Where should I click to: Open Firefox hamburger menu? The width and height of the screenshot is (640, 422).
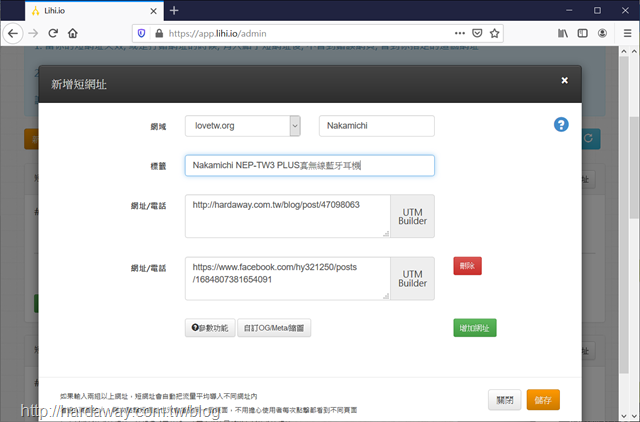(628, 33)
